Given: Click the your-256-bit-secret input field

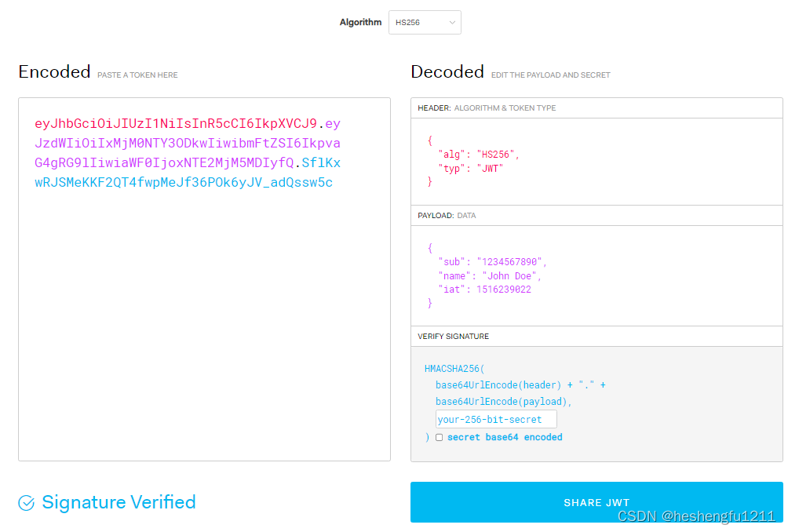Looking at the screenshot, I should coord(496,420).
